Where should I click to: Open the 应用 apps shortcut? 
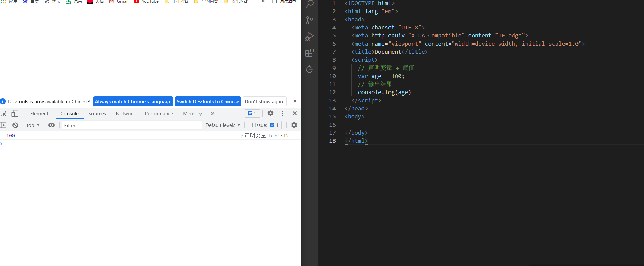click(9, 2)
